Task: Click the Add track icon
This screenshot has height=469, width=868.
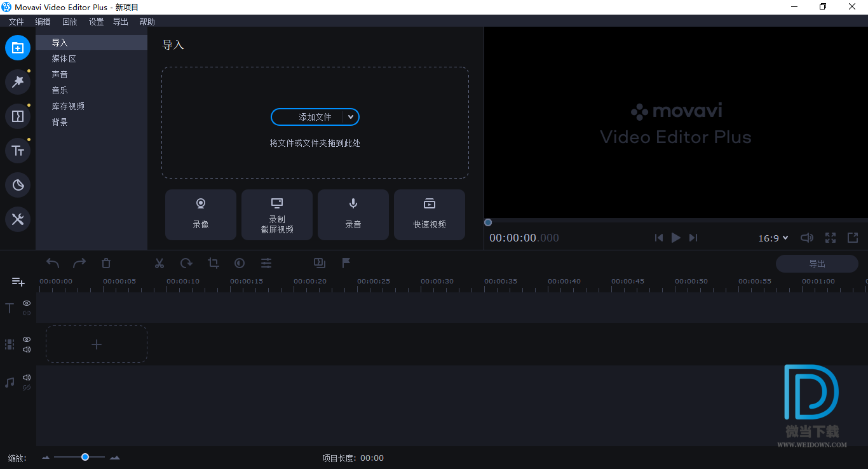Action: [x=18, y=282]
